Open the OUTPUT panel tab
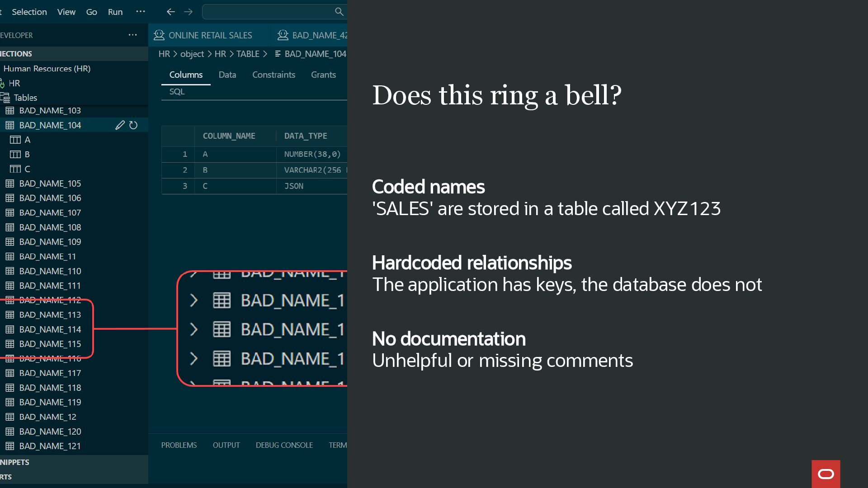Viewport: 868px width, 488px height. [x=226, y=445]
